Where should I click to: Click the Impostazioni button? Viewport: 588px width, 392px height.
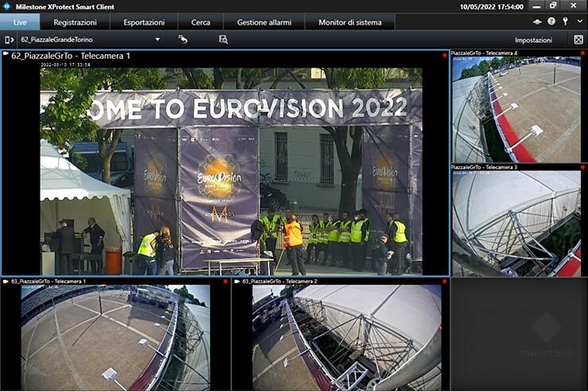(533, 40)
